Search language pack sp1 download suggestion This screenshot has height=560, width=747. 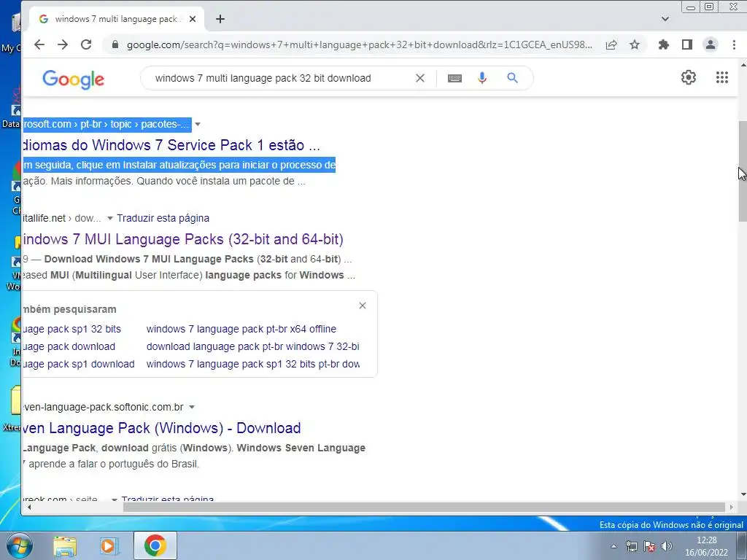click(x=79, y=365)
